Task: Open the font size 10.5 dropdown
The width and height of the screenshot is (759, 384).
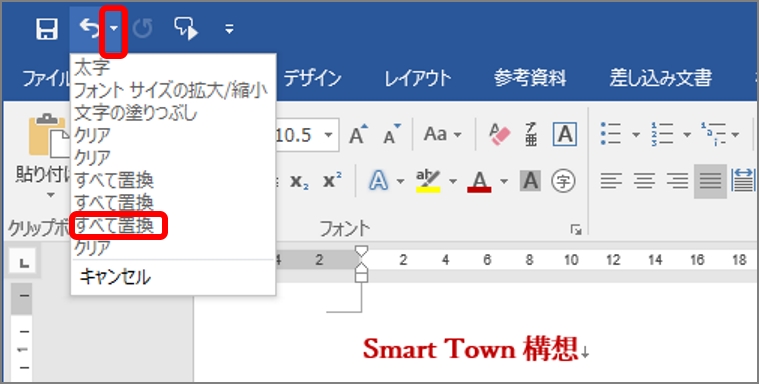Action: pos(328,135)
